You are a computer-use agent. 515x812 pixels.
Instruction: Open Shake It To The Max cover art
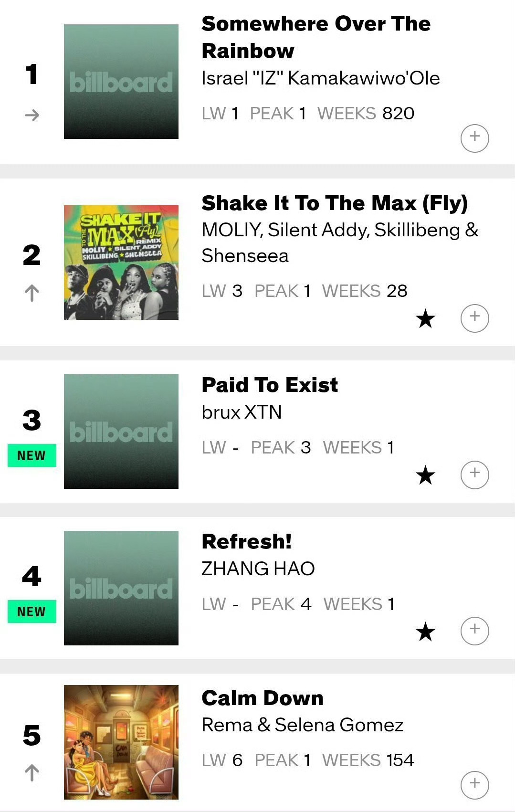coord(121,262)
